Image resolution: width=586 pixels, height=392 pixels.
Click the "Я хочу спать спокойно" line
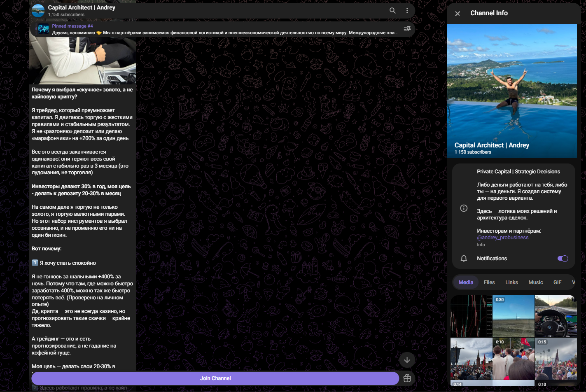pyautogui.click(x=68, y=263)
